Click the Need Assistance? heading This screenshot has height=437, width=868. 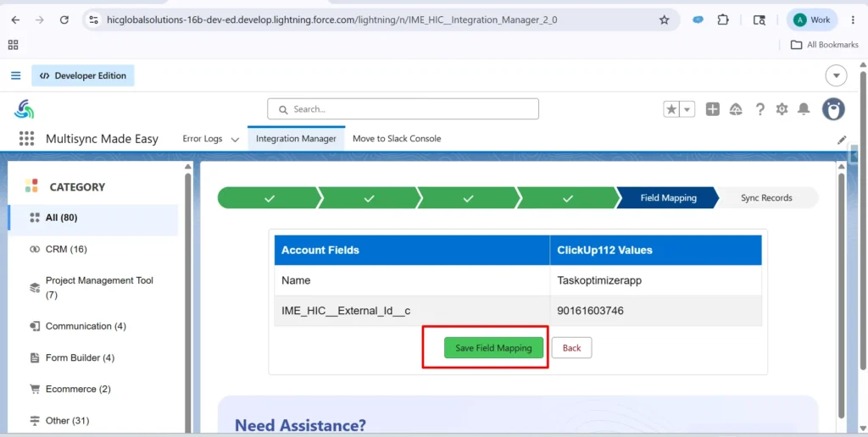[301, 425]
